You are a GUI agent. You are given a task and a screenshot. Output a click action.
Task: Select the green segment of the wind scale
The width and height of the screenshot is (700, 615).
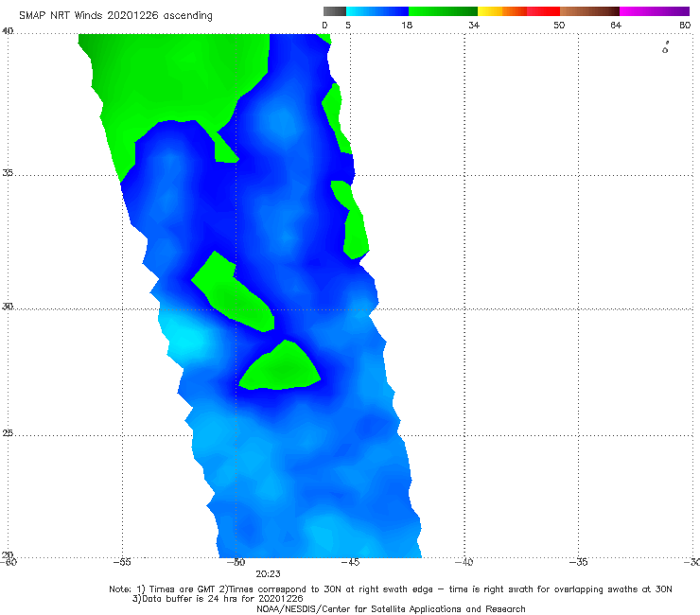[x=443, y=11]
